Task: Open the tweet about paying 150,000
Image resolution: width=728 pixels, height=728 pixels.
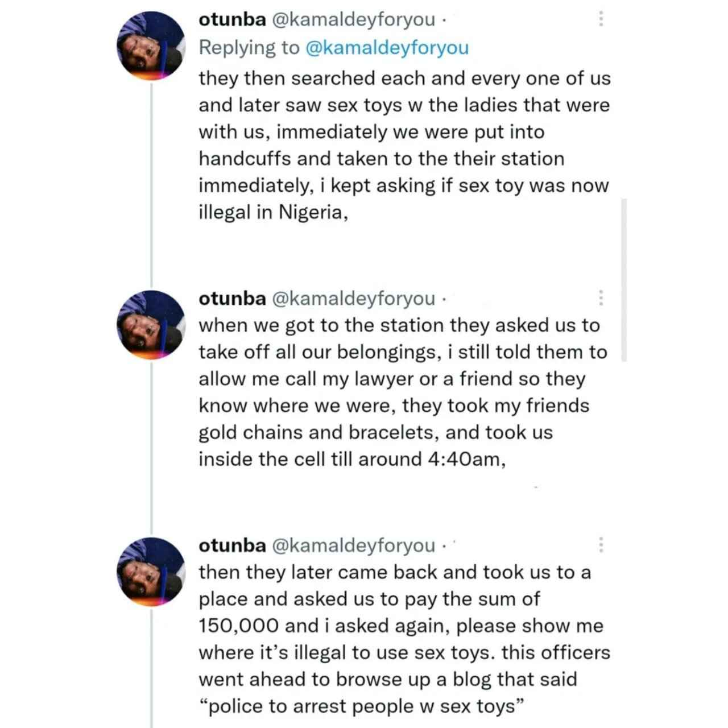Action: (404, 639)
